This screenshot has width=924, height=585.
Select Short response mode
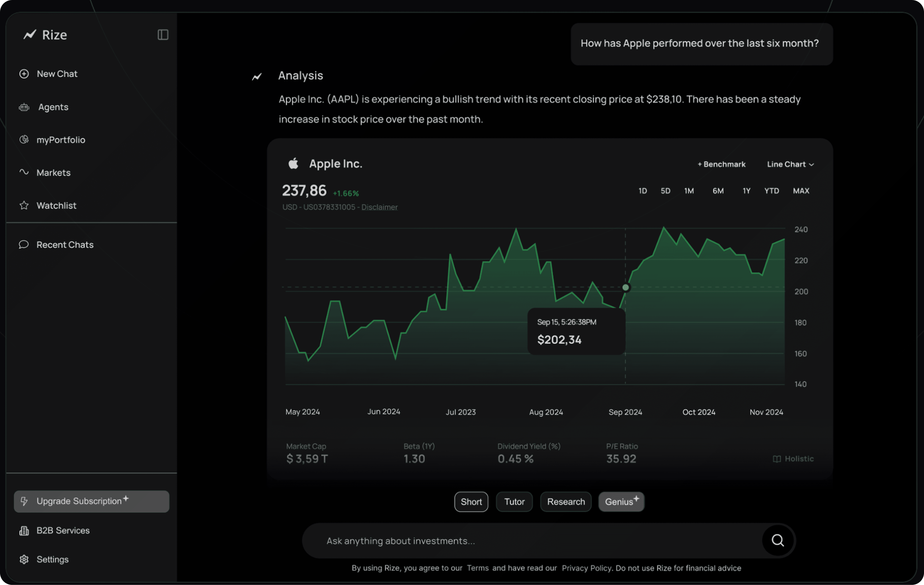[471, 502]
